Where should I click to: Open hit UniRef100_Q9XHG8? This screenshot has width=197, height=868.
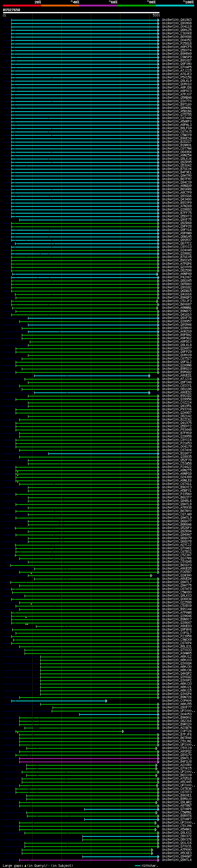[x=176, y=23]
